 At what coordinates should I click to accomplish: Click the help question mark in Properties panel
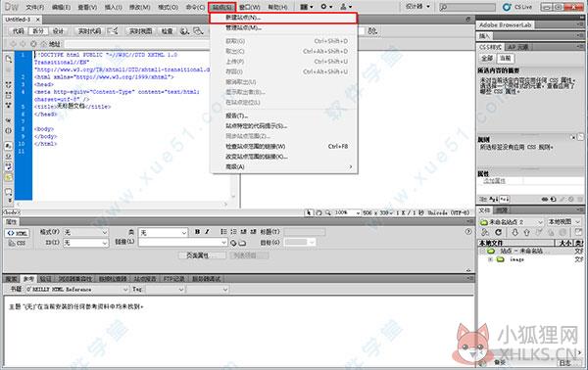tap(468, 232)
